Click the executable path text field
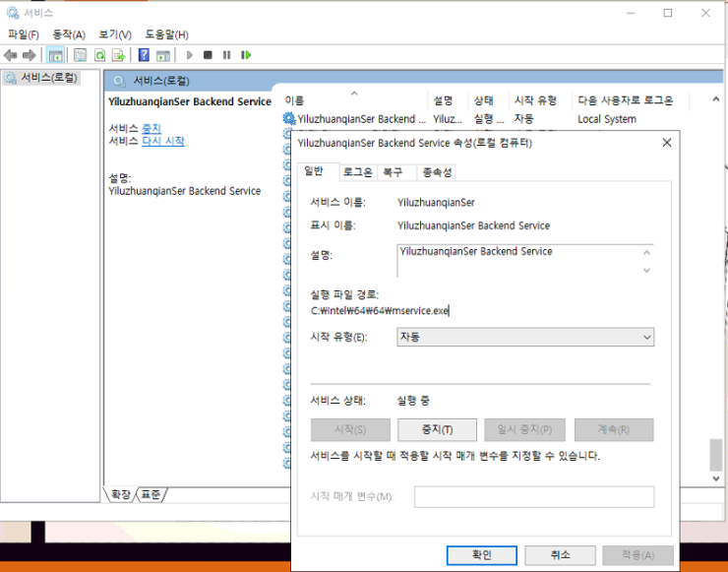 click(x=482, y=310)
